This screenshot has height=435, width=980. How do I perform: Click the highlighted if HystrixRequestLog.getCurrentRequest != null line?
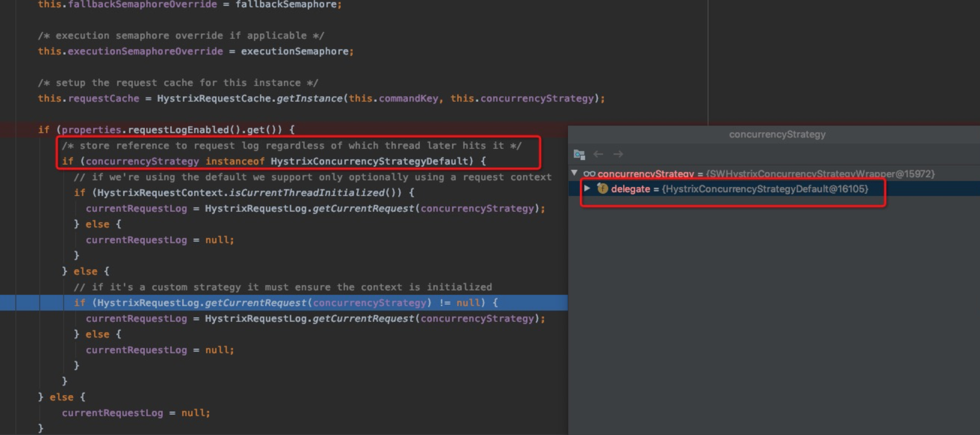[284, 303]
